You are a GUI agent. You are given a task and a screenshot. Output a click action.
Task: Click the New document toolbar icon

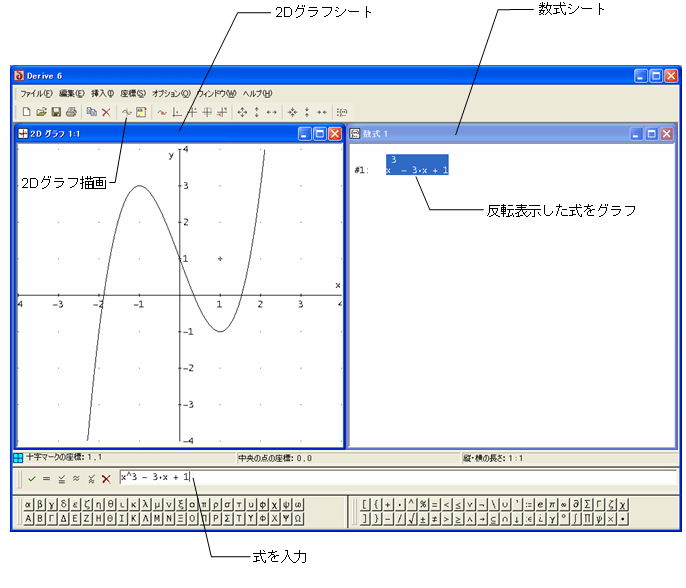[26, 112]
